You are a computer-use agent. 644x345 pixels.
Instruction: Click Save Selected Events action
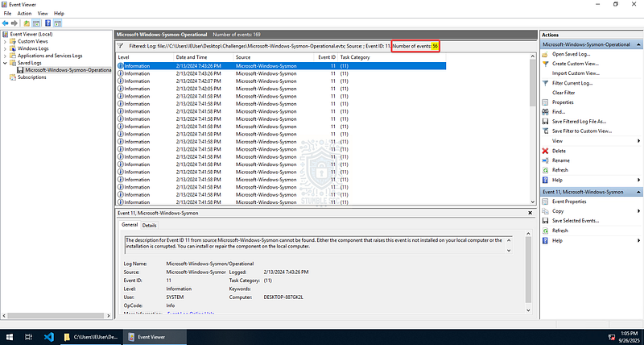point(576,221)
